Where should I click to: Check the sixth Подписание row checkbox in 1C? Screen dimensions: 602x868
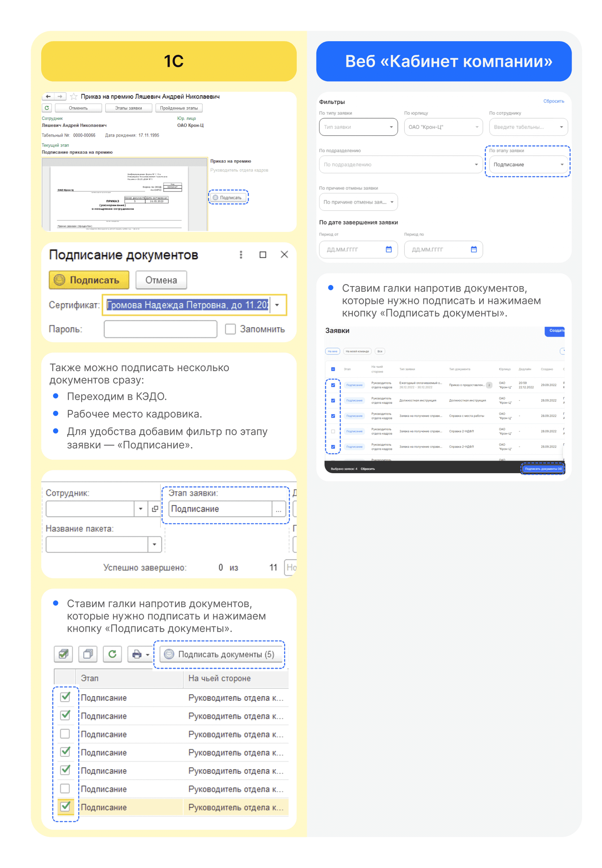(65, 788)
